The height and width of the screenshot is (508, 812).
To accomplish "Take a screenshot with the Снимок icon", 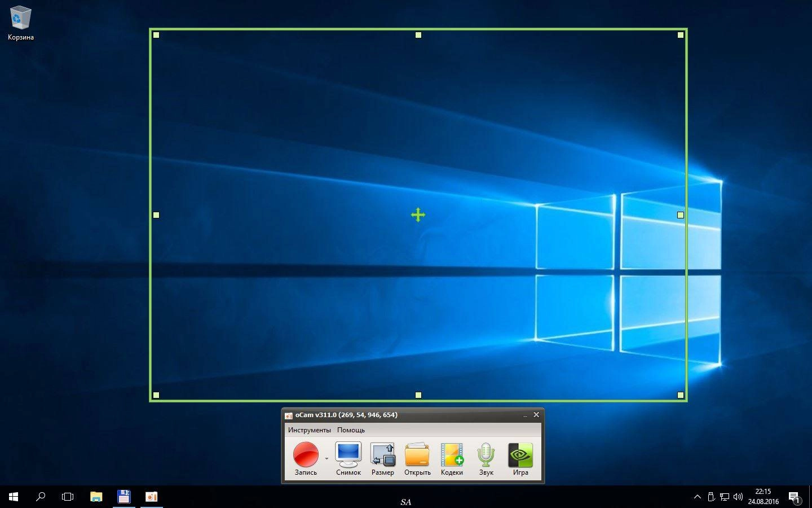I will coord(348,459).
